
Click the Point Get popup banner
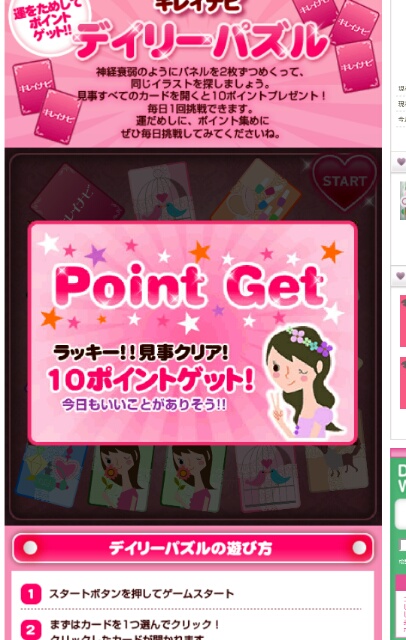tap(193, 333)
